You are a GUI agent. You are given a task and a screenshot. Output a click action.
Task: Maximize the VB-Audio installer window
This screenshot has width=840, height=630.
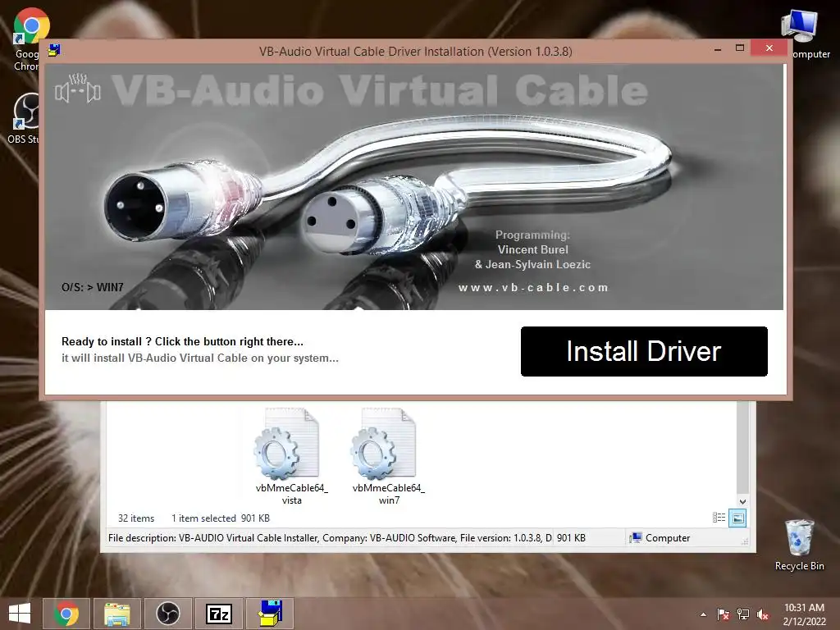(x=740, y=48)
